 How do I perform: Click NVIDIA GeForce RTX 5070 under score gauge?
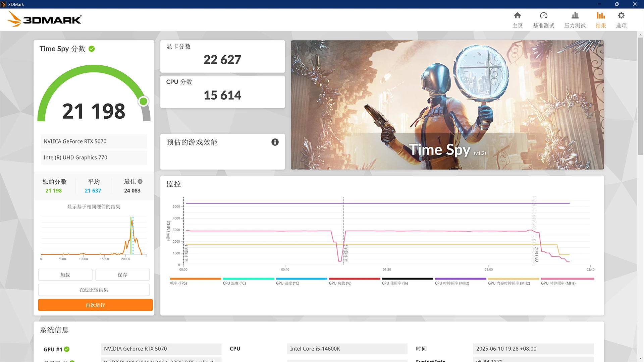click(94, 141)
